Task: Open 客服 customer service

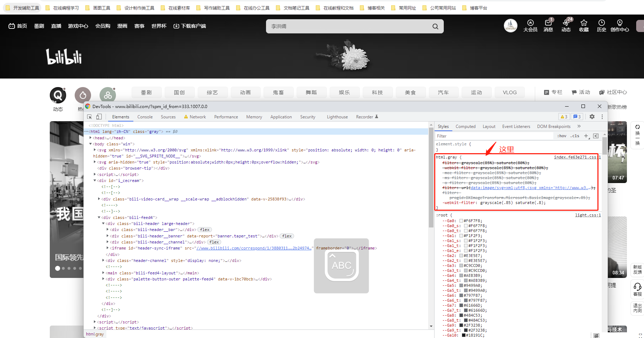Action: [638, 289]
